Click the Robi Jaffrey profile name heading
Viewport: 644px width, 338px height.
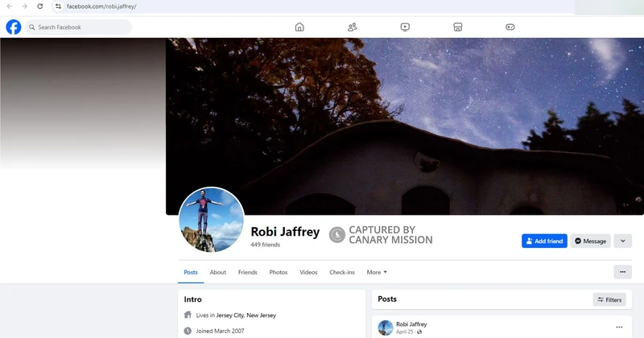[x=285, y=232]
